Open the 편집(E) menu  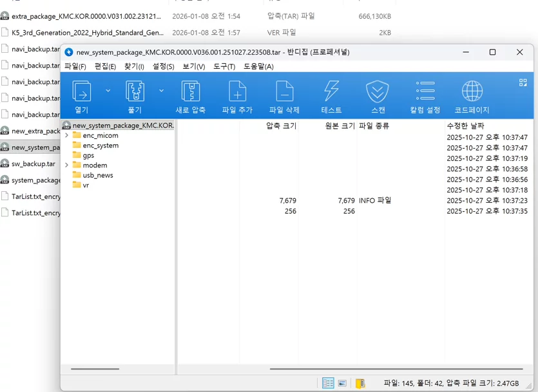coord(105,66)
